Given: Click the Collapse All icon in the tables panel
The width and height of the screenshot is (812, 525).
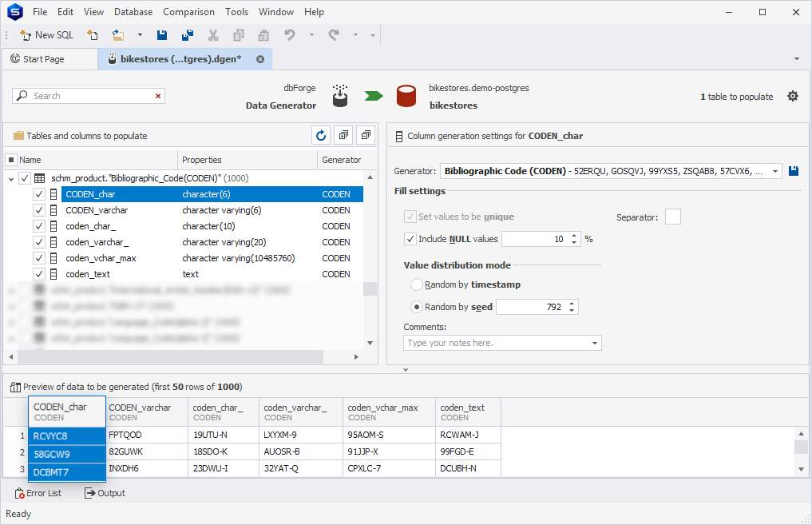Looking at the screenshot, I should (366, 136).
